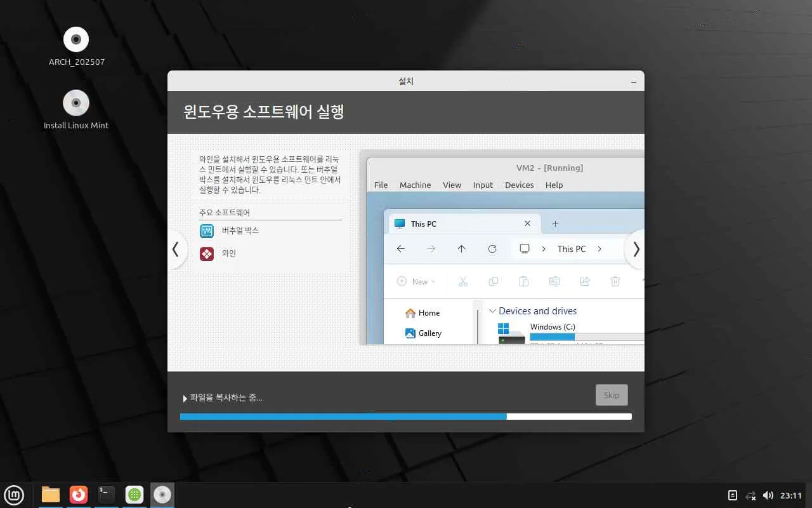
Task: Select Gallery in the Explorer sidebar
Action: [x=423, y=333]
